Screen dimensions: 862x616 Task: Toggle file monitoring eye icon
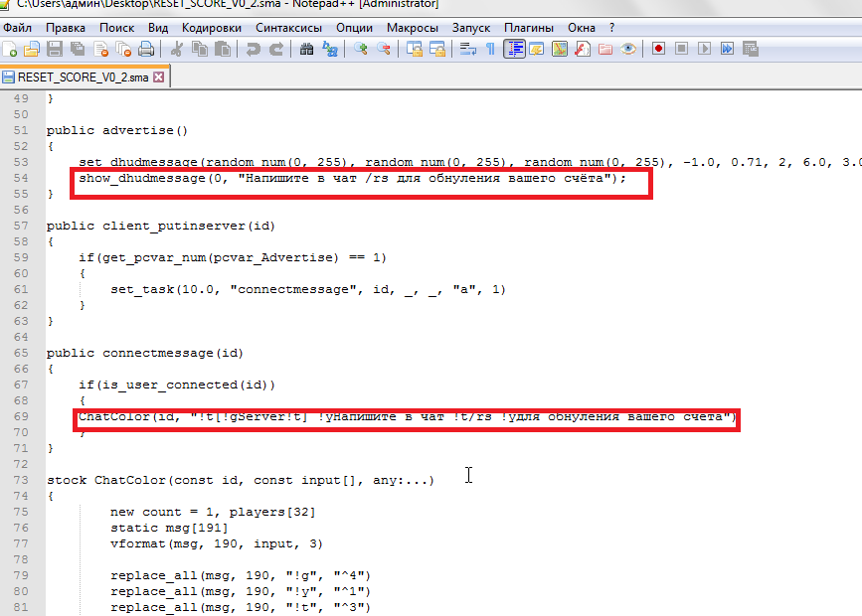click(x=628, y=50)
